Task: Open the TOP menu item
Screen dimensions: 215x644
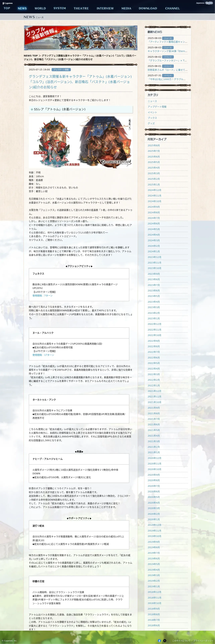Action: [7, 8]
